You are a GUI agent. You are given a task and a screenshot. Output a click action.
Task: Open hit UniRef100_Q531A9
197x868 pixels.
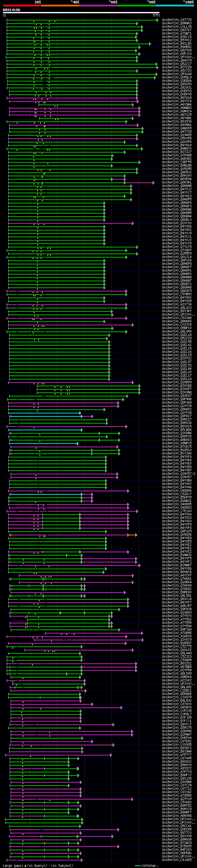tap(177, 74)
